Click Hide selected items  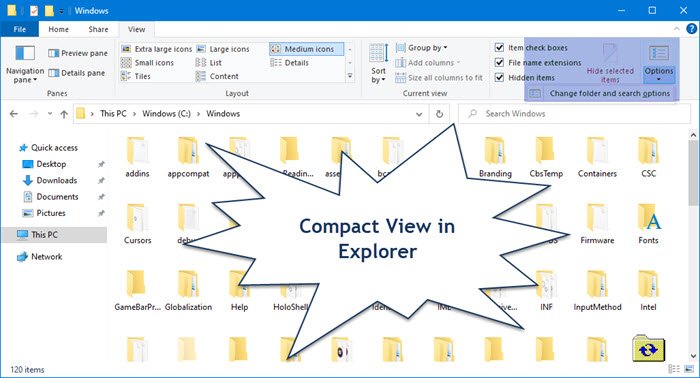tap(610, 63)
